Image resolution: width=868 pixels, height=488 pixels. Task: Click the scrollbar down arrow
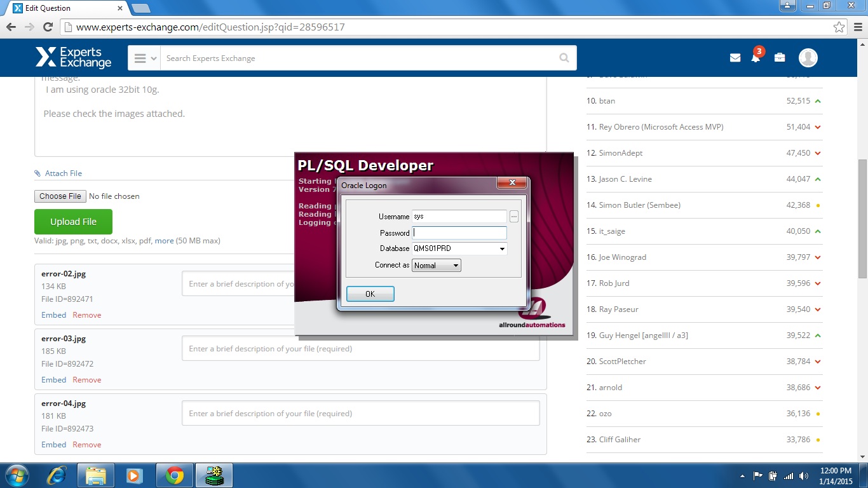[862, 456]
